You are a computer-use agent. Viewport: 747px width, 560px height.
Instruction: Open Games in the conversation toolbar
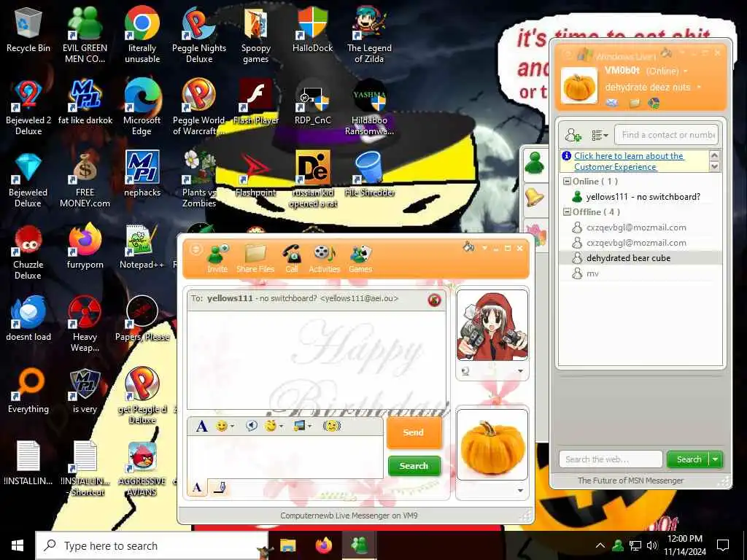[360, 259]
